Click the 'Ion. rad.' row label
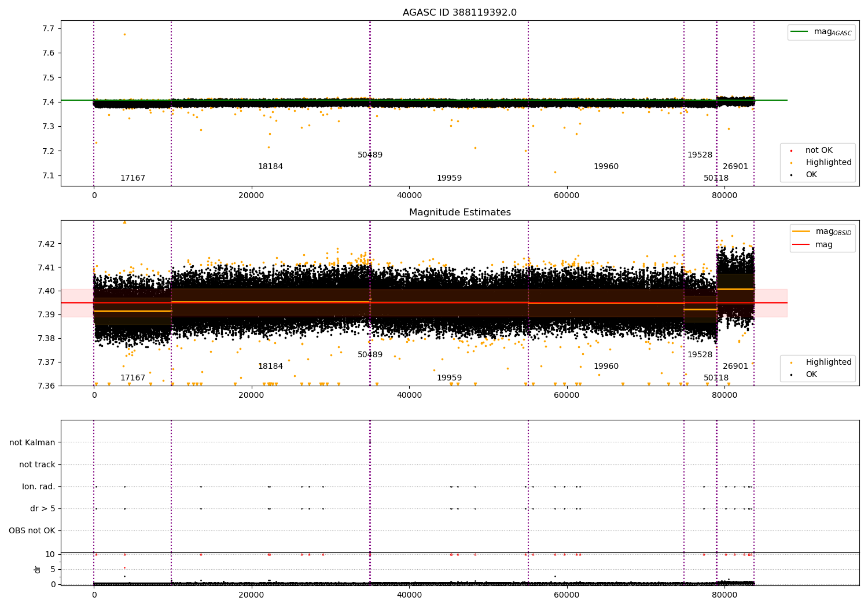868x608 pixels. (39, 486)
